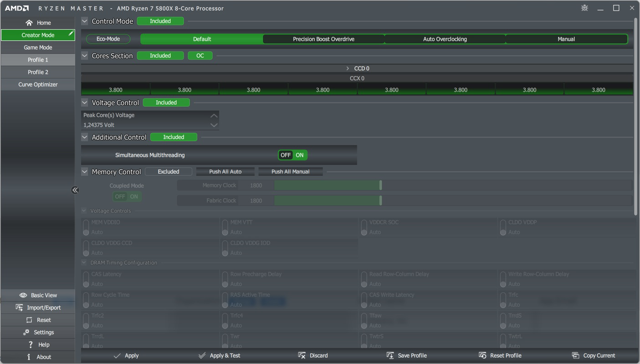Collapse the Additional Control section

point(85,137)
